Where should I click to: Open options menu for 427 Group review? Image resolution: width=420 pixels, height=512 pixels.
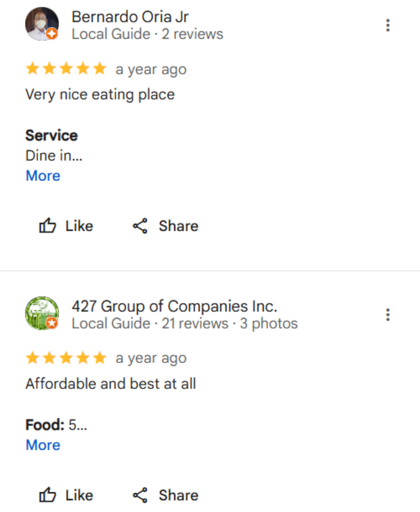click(388, 315)
